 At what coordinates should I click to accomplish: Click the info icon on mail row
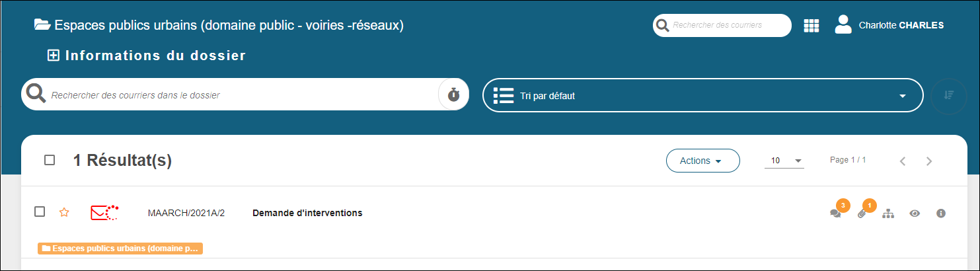tap(941, 213)
